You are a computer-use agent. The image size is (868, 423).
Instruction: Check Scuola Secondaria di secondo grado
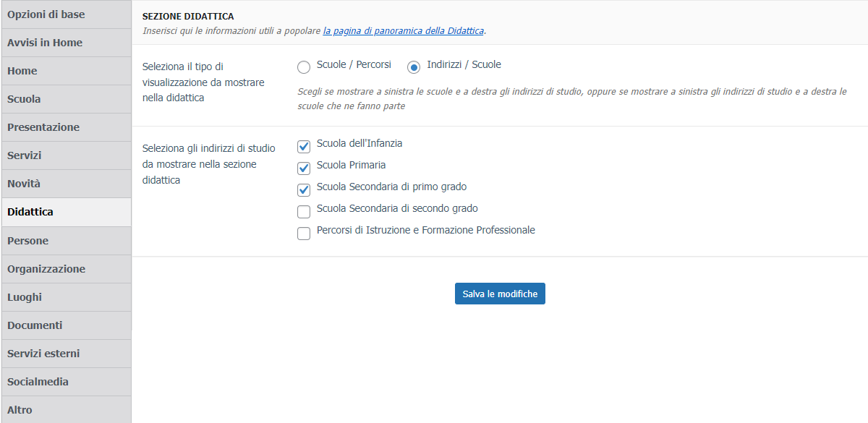coord(304,212)
